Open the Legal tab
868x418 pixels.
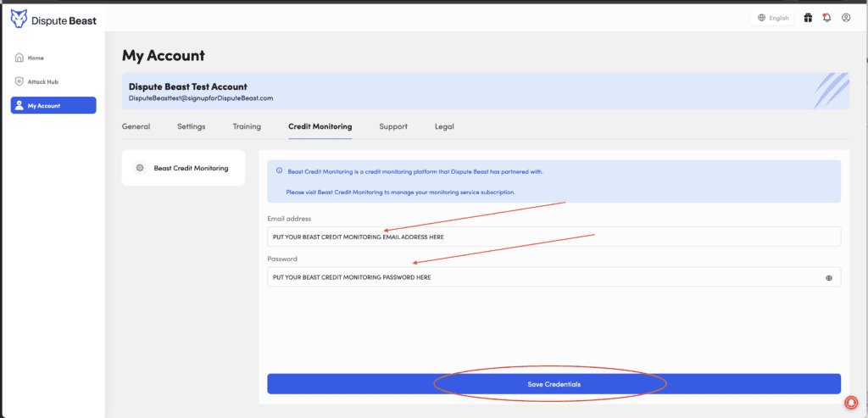[x=444, y=126]
